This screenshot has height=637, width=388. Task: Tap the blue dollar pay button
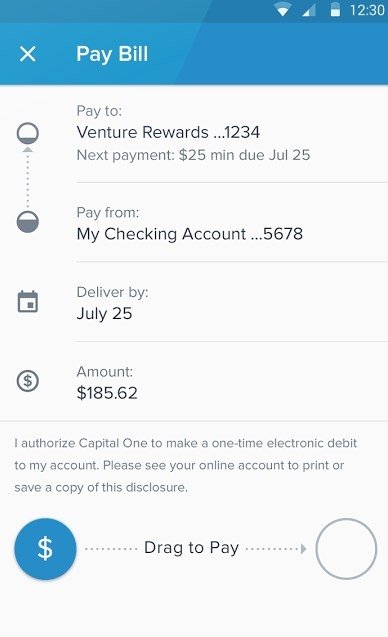tap(45, 549)
